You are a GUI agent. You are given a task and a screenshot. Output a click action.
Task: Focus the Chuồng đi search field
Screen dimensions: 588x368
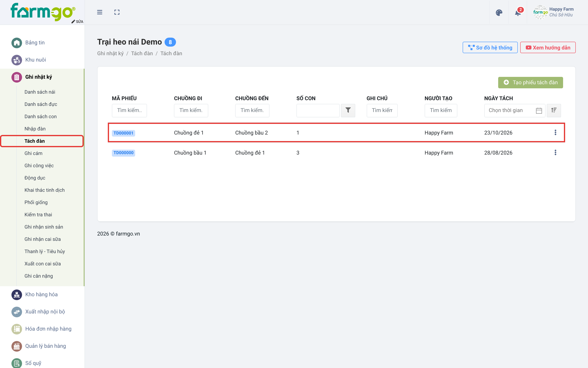point(191,110)
